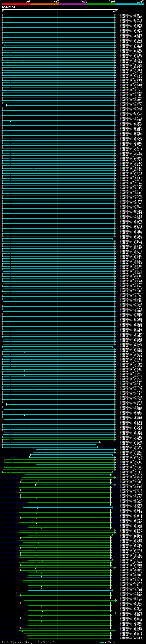146x644 pixels.
Task: Select the UniRef100_B9SLJ7 label
Action: pos(131,82)
